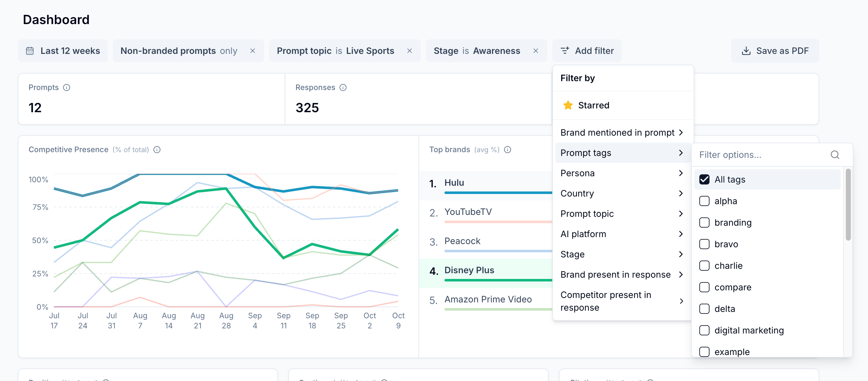Click the Top brands info icon
This screenshot has height=381, width=868.
pyautogui.click(x=508, y=150)
